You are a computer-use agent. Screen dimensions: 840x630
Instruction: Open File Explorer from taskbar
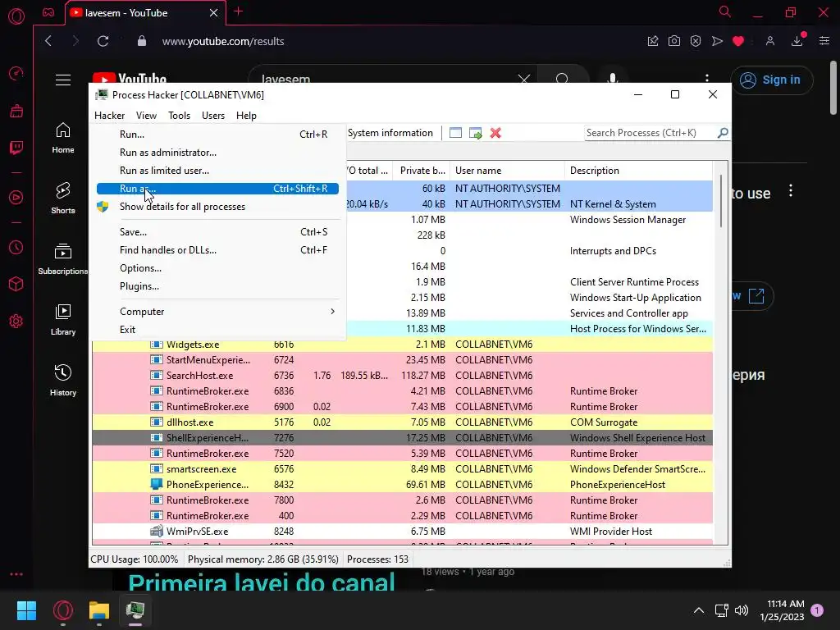(99, 610)
